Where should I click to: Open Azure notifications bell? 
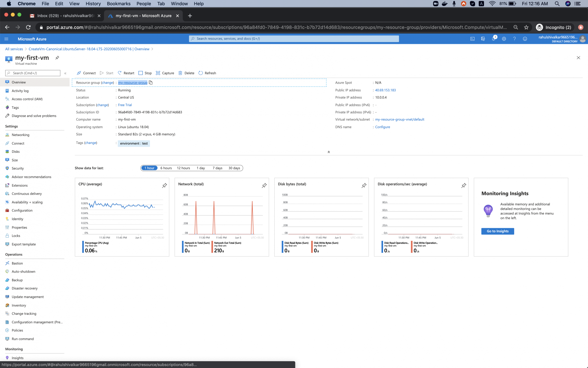click(494, 39)
